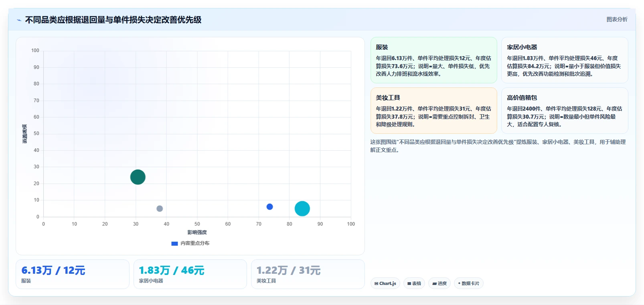
Task: Click the 服装 label under 6.13万 card
Action: coord(26,281)
